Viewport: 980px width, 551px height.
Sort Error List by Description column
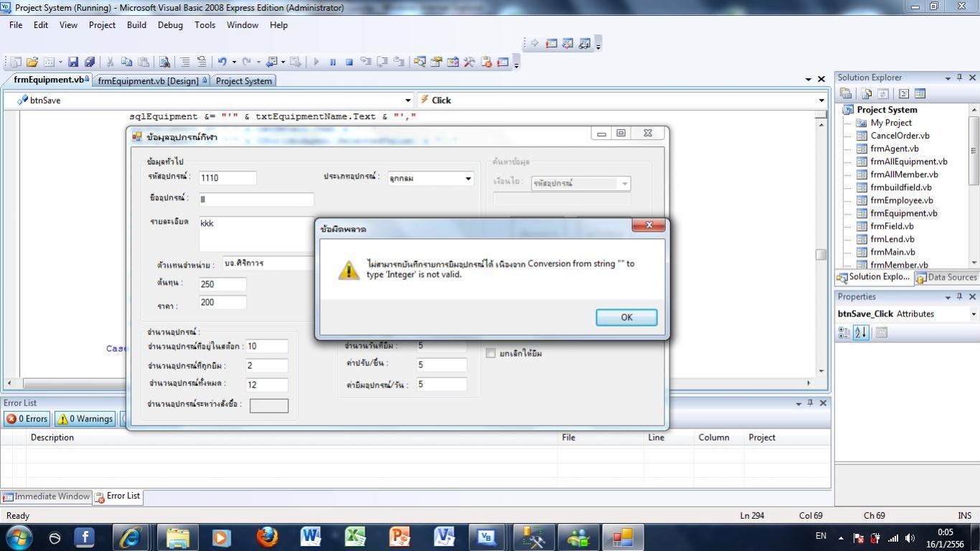click(293, 438)
